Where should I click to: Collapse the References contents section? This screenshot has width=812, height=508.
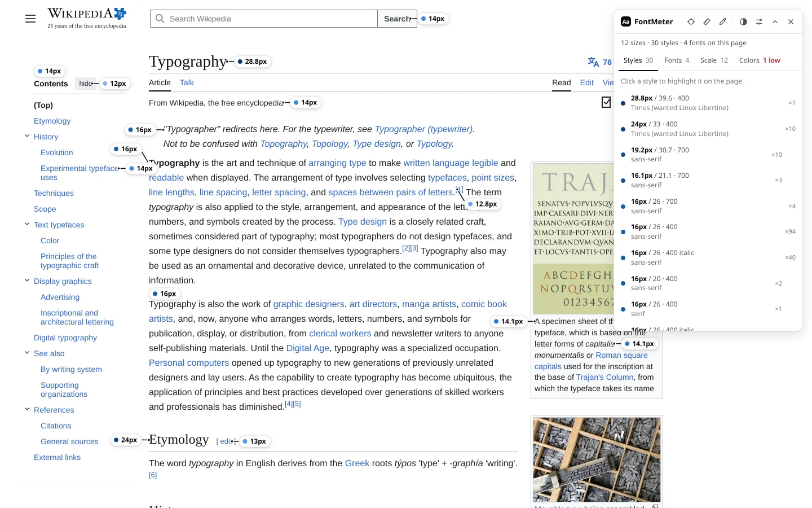[27, 409]
